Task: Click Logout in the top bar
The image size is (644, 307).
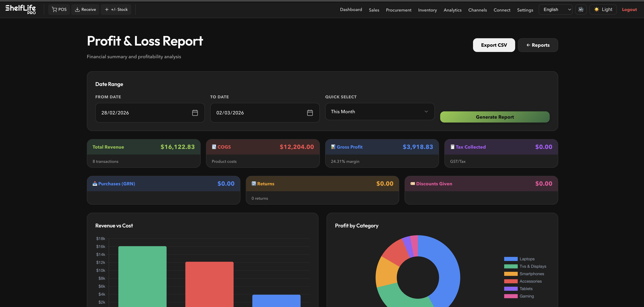Action: click(x=629, y=9)
